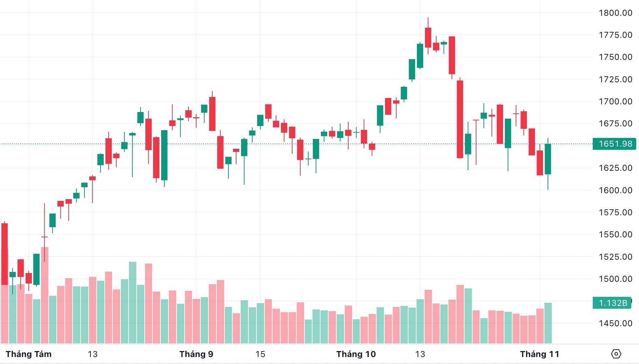Select the Tháng Tám time axis label
Viewport: 639px width, 364px height.
pyautogui.click(x=29, y=354)
